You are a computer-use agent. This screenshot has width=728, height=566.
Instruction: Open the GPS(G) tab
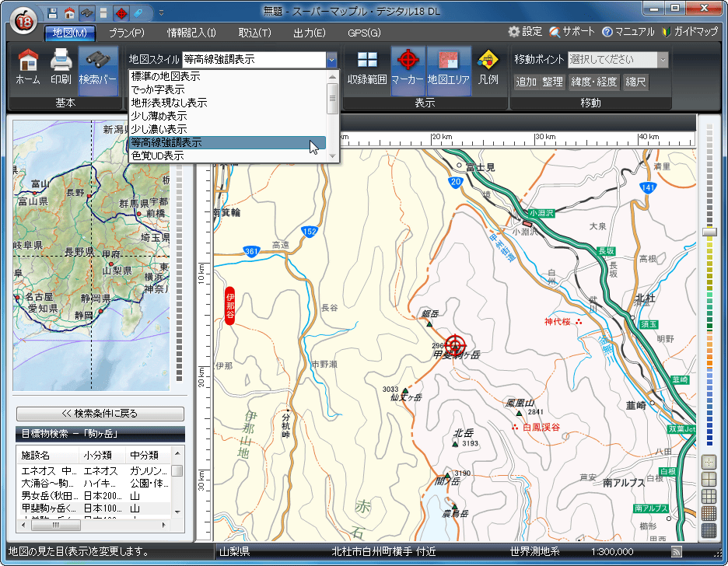(x=365, y=33)
